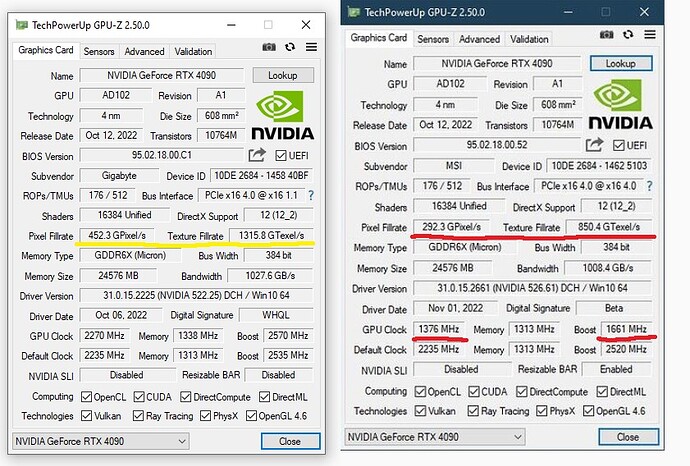Expand the GPU selector dropdown in the Gigabyte window
Viewport: 690px width, 466px height.
(182, 441)
